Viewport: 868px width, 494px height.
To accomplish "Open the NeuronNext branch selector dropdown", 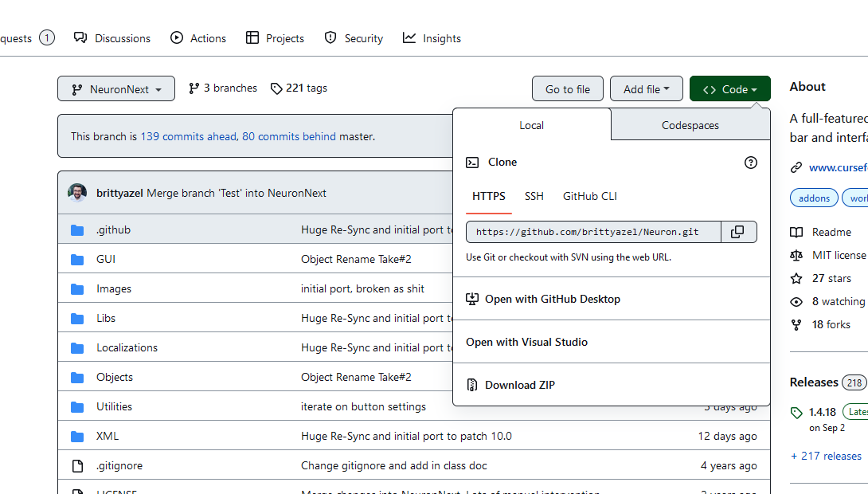I will pyautogui.click(x=116, y=89).
